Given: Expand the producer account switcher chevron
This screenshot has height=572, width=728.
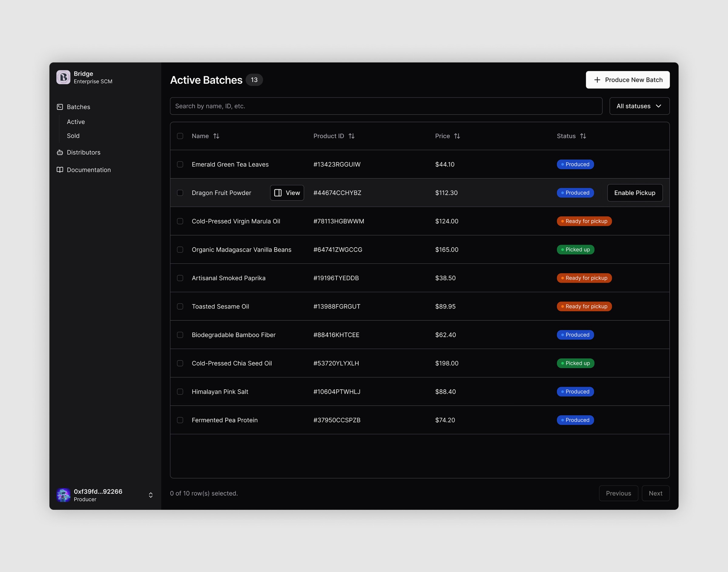Looking at the screenshot, I should 151,495.
